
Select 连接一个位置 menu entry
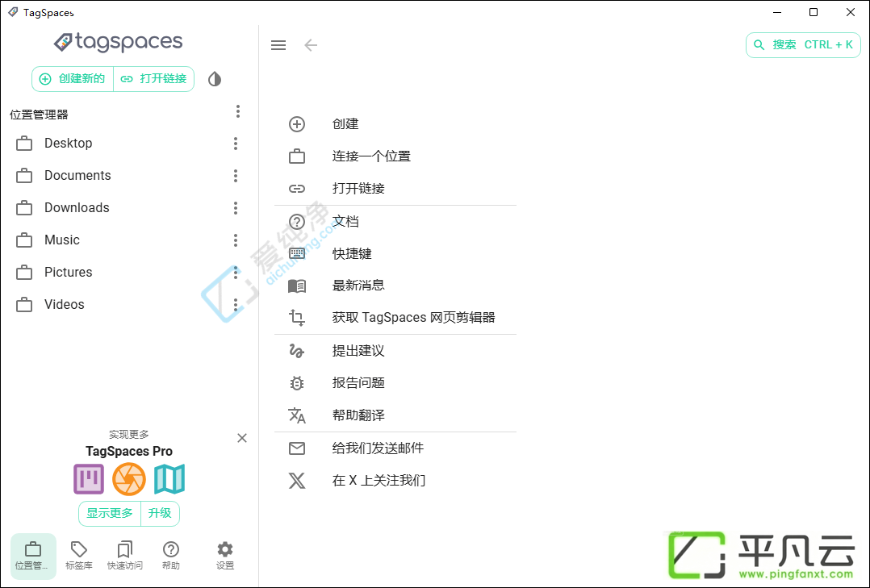pos(395,156)
